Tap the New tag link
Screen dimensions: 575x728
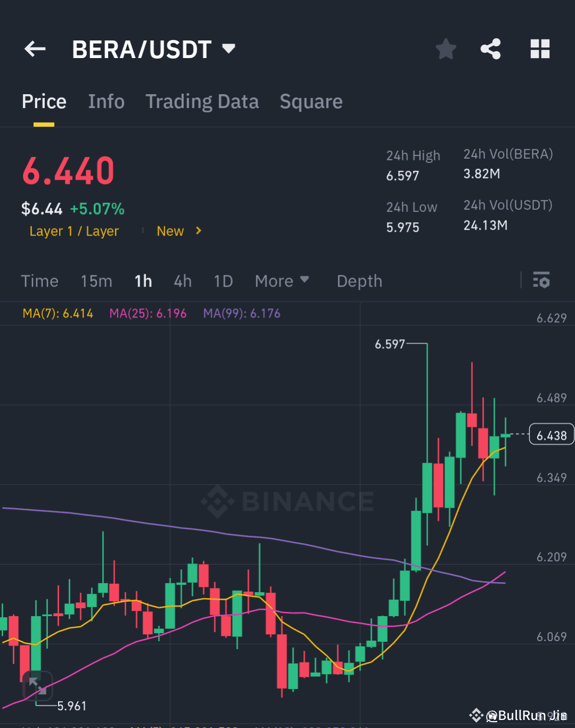coord(170,231)
